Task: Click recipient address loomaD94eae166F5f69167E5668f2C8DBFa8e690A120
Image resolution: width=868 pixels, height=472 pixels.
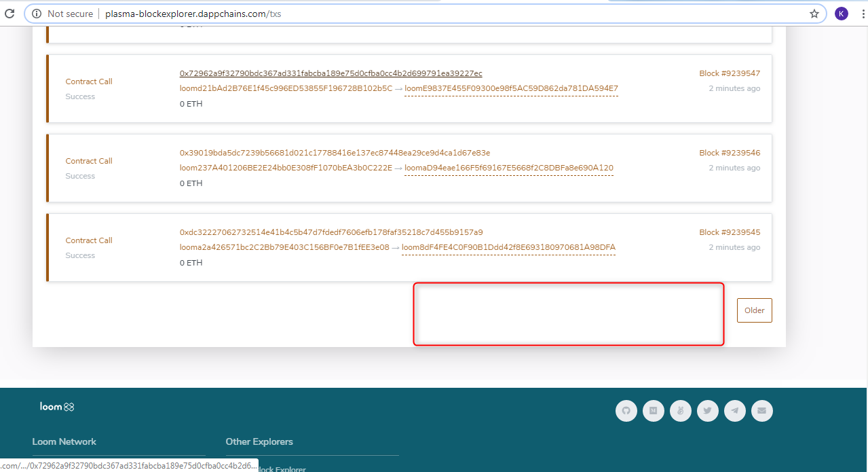Action: pos(509,168)
